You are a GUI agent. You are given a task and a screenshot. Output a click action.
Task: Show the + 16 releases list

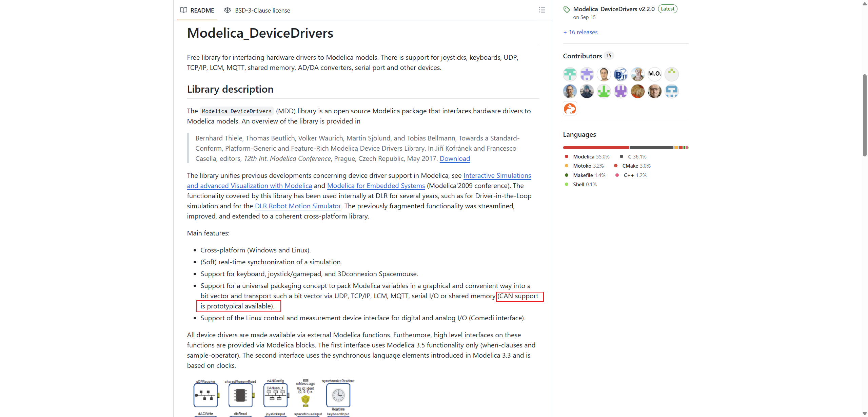click(580, 32)
